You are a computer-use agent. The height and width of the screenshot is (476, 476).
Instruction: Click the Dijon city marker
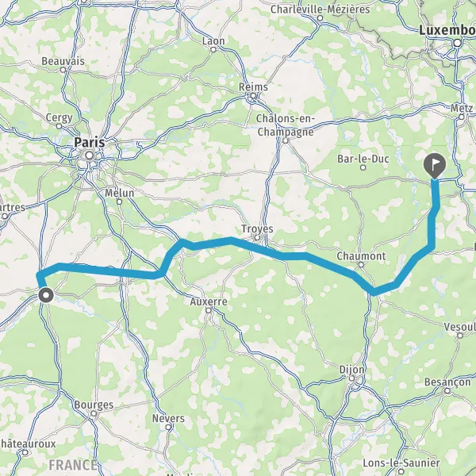351,378
